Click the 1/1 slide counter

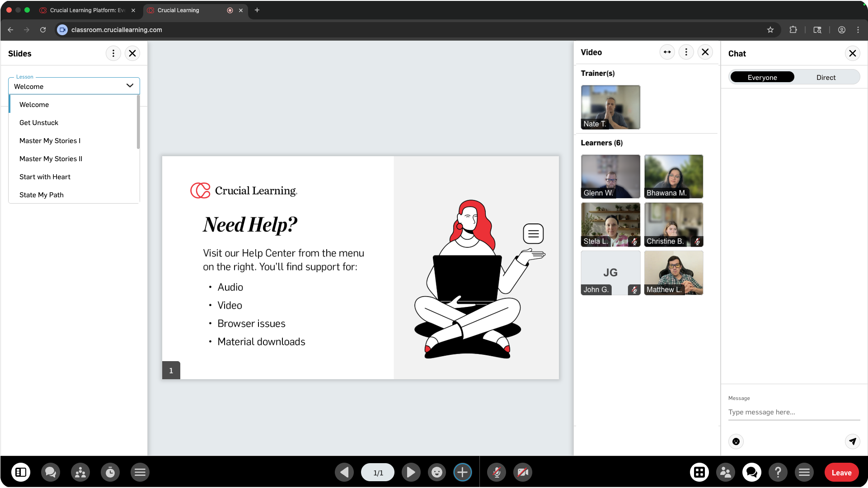(378, 473)
